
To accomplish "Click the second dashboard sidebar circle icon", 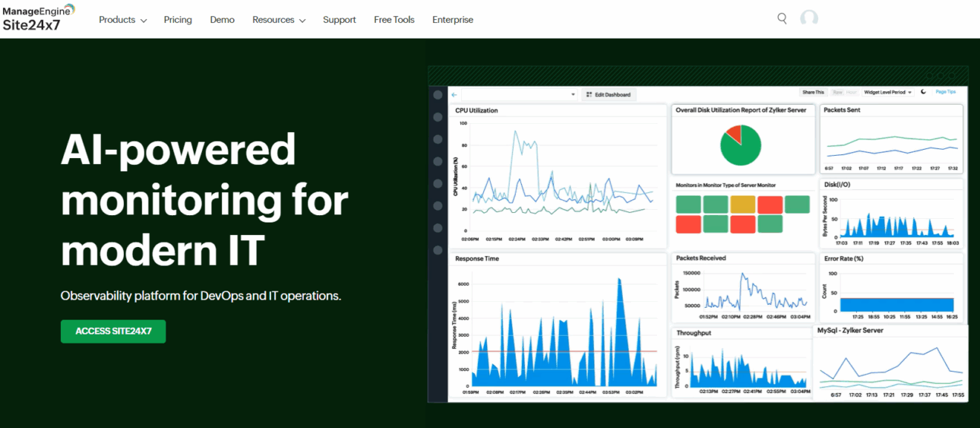I will 437,117.
